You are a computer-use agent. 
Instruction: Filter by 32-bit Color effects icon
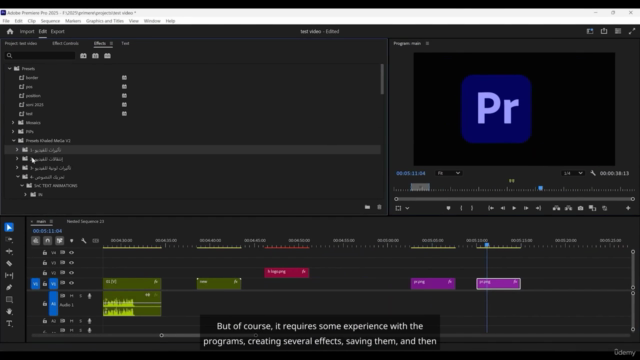click(x=95, y=56)
